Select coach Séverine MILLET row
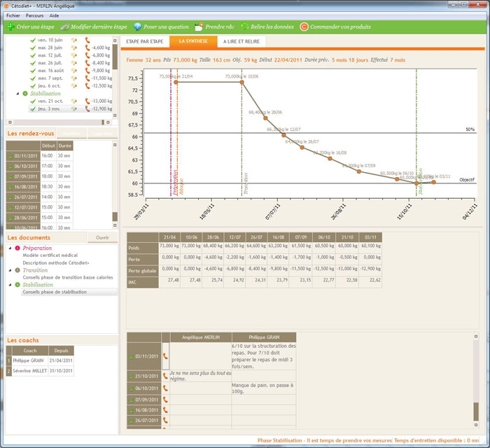 tap(40, 371)
